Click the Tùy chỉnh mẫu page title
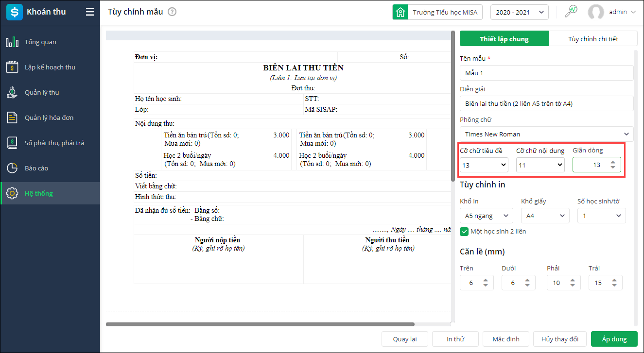This screenshot has height=353, width=644. (x=136, y=12)
